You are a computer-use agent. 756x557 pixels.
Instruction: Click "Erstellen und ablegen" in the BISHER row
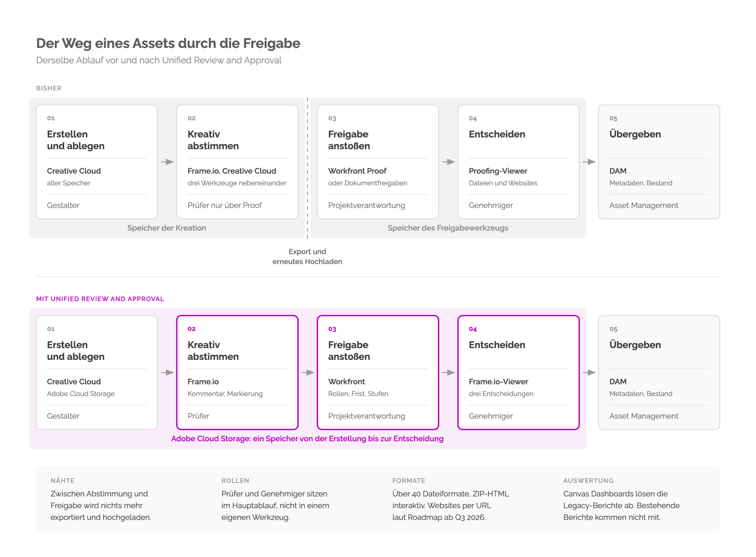click(x=76, y=140)
